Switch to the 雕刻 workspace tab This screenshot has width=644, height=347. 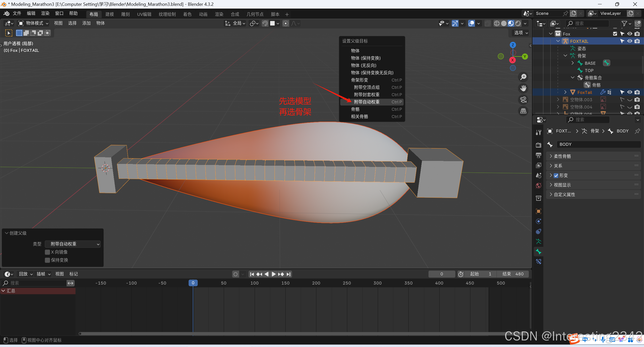125,14
